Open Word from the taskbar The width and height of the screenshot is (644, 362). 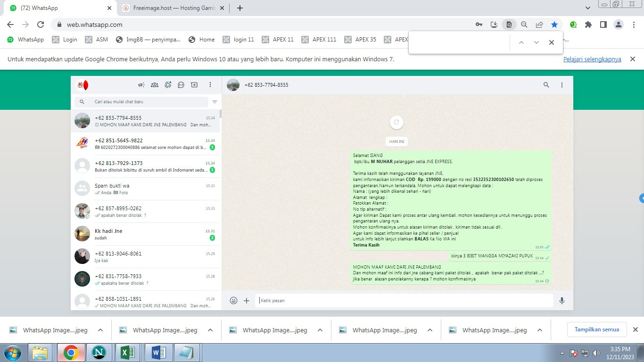tap(158, 353)
